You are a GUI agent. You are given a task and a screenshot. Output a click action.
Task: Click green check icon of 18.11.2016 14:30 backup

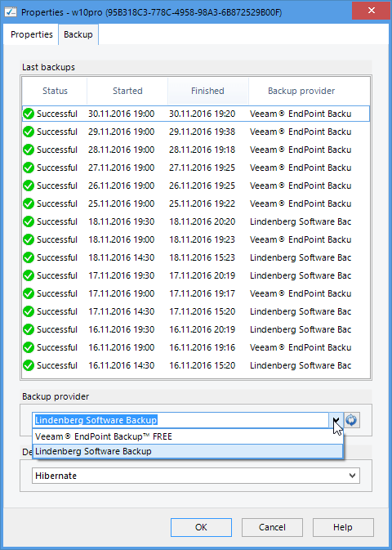pyautogui.click(x=29, y=257)
